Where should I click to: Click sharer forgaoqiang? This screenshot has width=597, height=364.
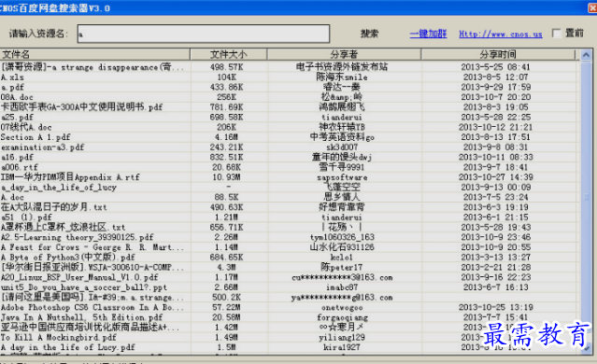point(342,317)
